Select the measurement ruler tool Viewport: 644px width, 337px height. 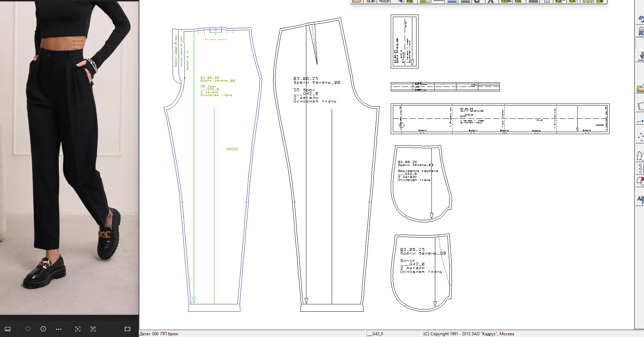pyautogui.click(x=641, y=168)
